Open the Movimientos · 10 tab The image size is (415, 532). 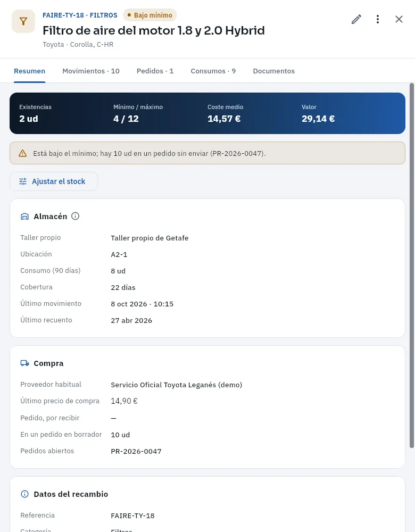coord(91,71)
